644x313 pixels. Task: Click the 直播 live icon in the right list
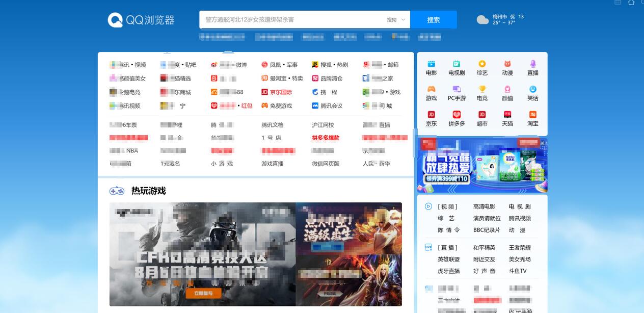point(428,247)
